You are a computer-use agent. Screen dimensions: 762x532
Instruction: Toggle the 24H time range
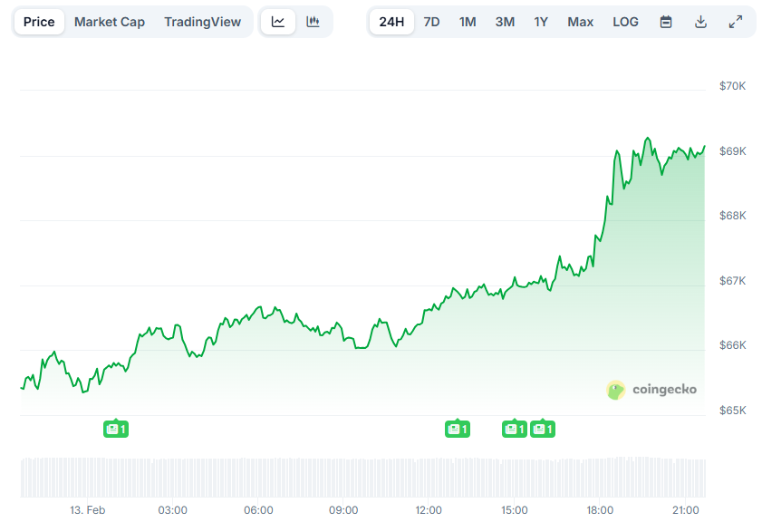pyautogui.click(x=391, y=21)
